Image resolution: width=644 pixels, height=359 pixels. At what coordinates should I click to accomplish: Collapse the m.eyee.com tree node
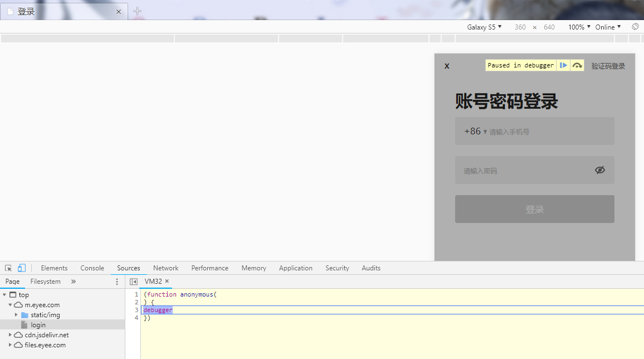10,305
